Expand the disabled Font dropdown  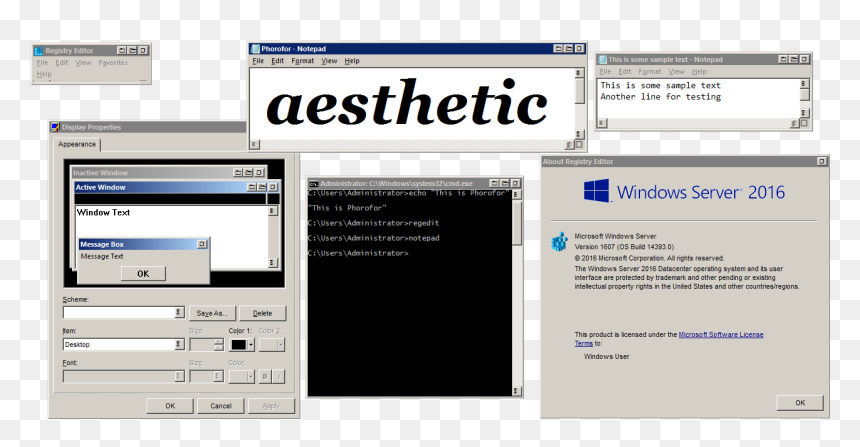[x=179, y=376]
